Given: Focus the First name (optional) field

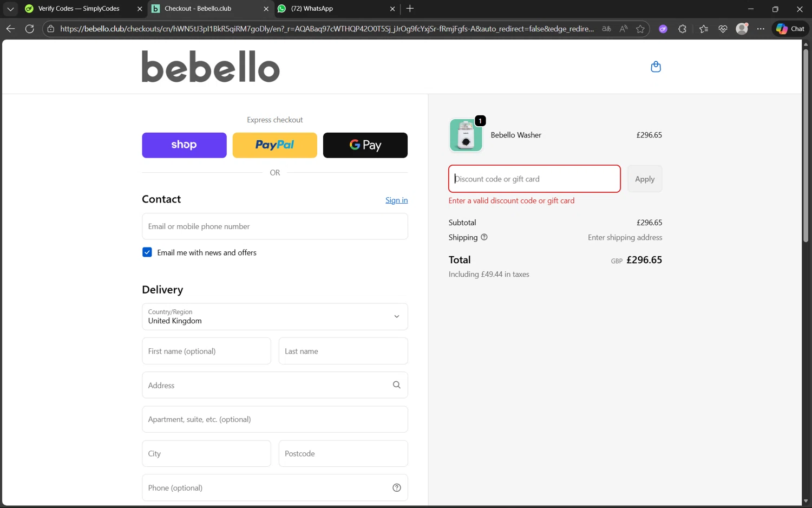Looking at the screenshot, I should click(206, 351).
